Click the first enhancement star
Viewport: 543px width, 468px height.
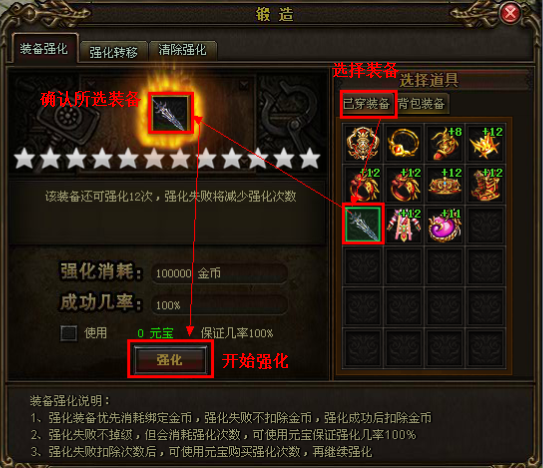24,158
